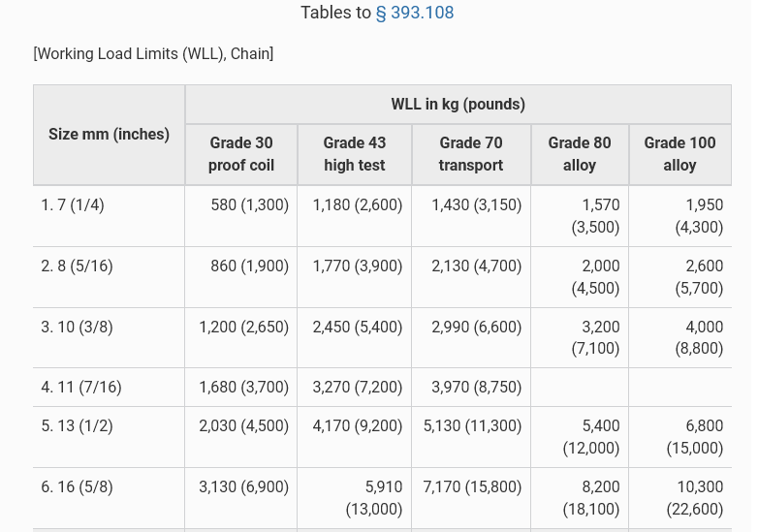Select the Grade 30 proof coil header
The height and width of the screenshot is (532, 758).
coord(241,154)
